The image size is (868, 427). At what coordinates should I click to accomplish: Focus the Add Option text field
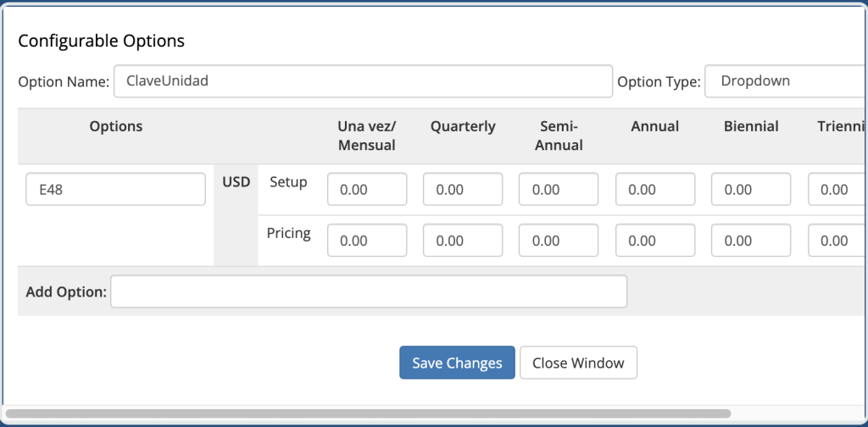tap(369, 291)
